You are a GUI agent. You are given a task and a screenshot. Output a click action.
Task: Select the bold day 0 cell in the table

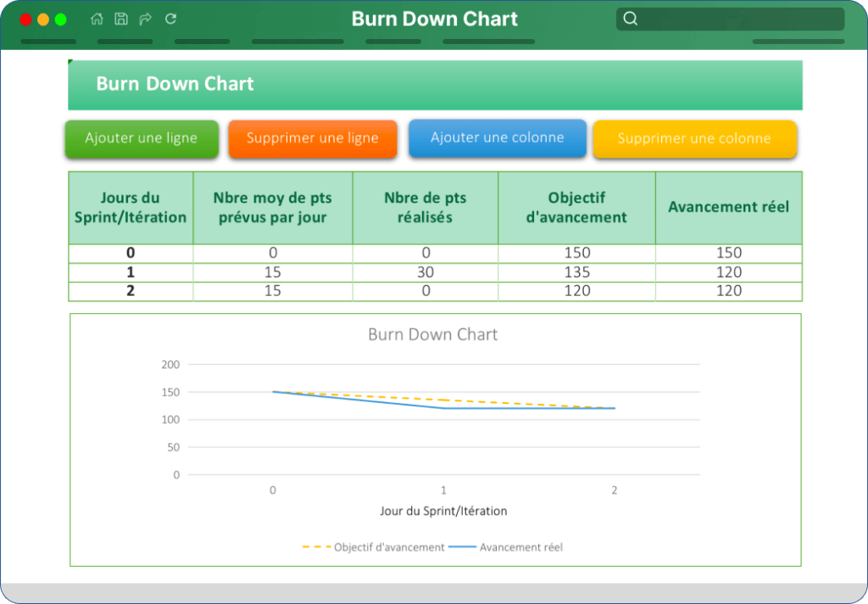tap(131, 254)
